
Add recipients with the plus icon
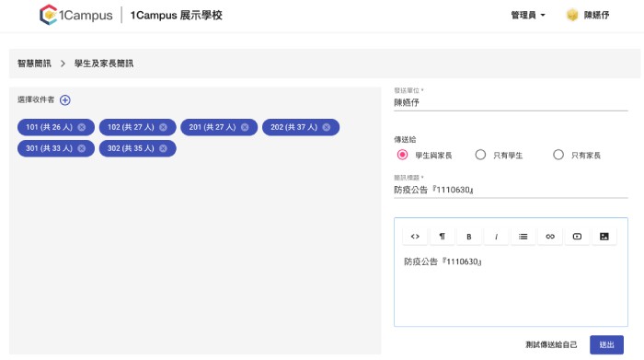pos(65,99)
